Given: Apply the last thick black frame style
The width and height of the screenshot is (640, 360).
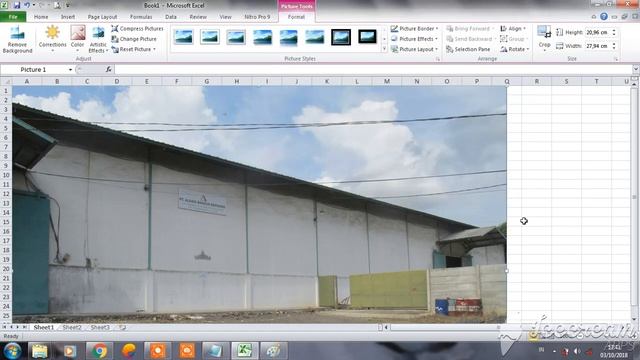Looking at the screenshot, I should [367, 37].
